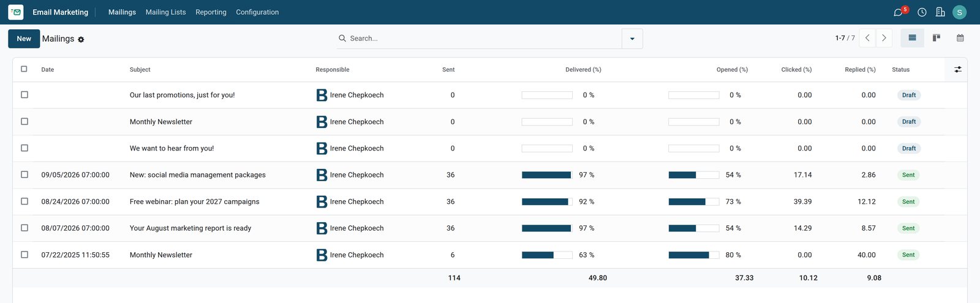Image resolution: width=980 pixels, height=303 pixels.
Task: Open 'Our last promotions, just for you!' mailing
Action: point(182,95)
